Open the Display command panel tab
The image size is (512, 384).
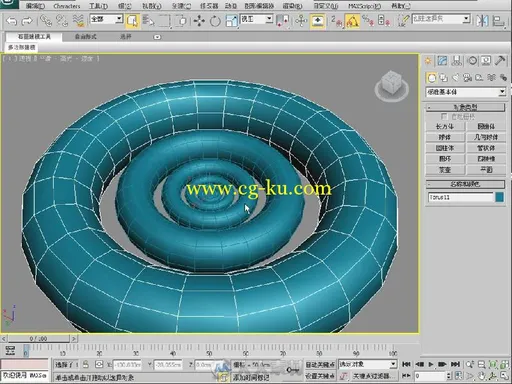click(486, 61)
